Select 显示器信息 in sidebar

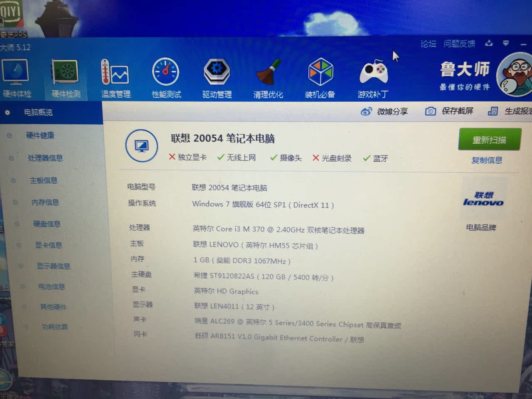tap(54, 266)
